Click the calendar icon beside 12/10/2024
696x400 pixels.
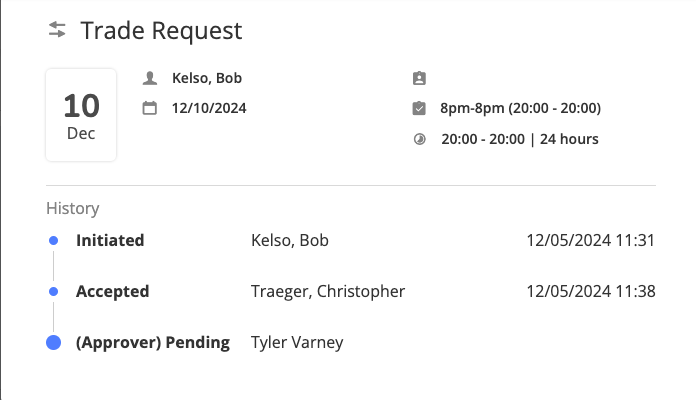[150, 108]
